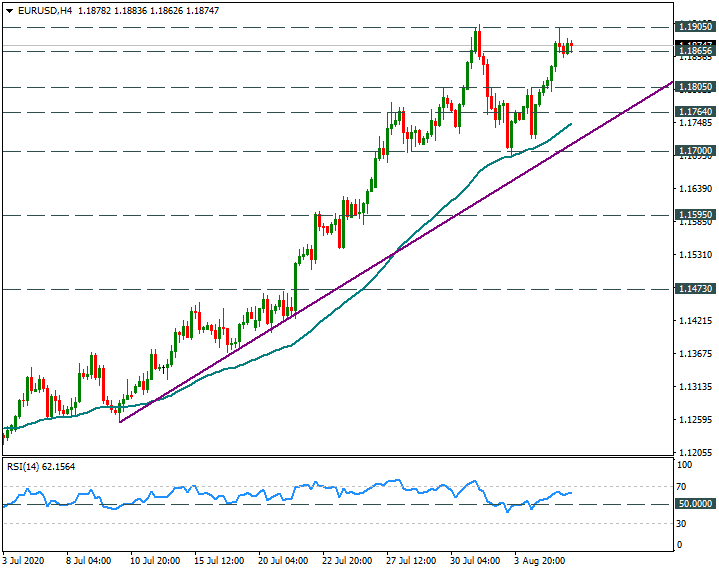The height and width of the screenshot is (572, 719).
Task: Click the RSI 50.0000 level label
Action: pyautogui.click(x=694, y=504)
